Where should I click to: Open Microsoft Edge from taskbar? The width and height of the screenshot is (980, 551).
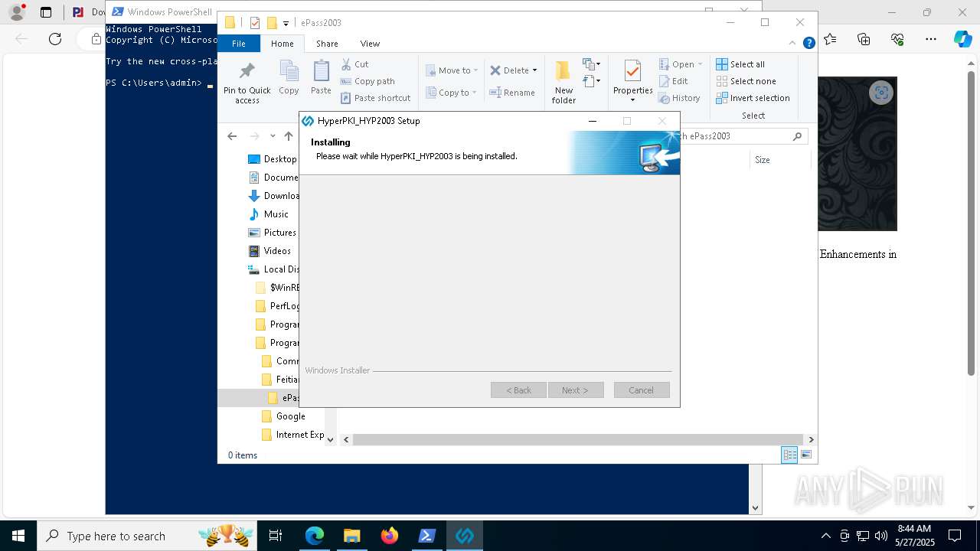click(x=315, y=536)
